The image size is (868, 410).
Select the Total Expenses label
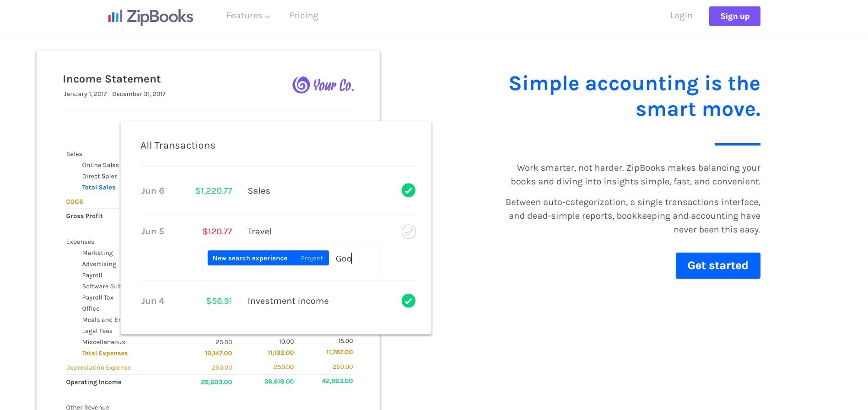pos(105,353)
